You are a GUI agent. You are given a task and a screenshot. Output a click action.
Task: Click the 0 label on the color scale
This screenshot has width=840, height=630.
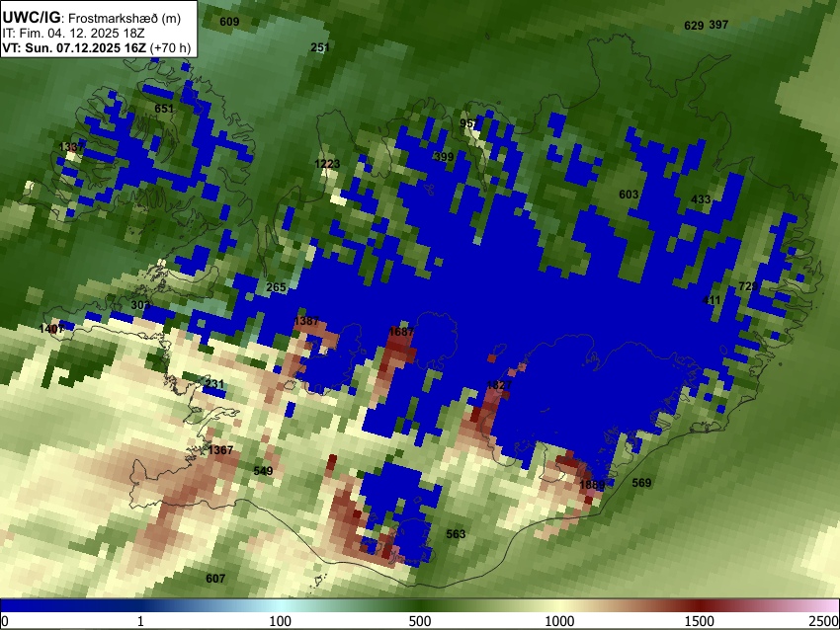tap(5, 621)
